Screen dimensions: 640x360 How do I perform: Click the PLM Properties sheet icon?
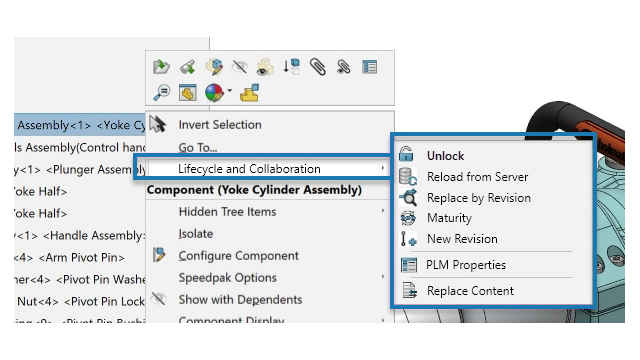click(409, 265)
